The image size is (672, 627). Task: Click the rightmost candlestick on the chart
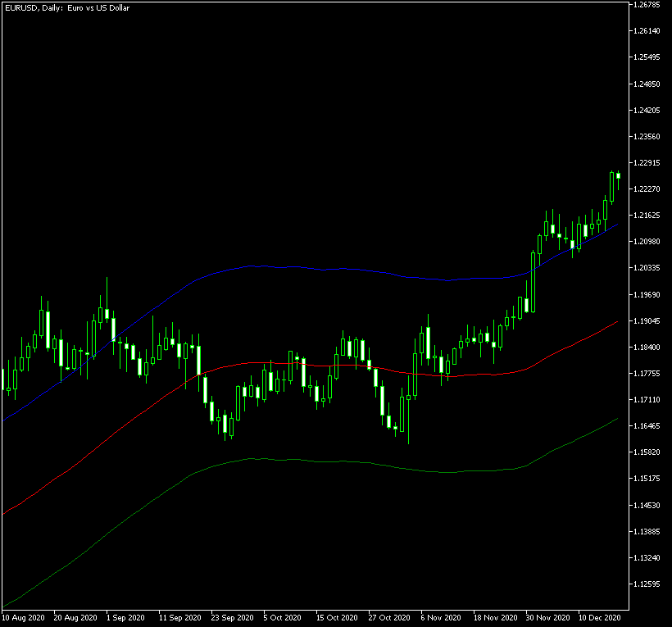[618, 175]
